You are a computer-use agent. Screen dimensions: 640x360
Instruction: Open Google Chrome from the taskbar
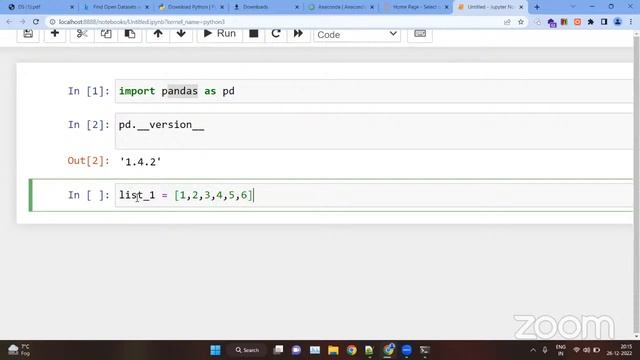351,350
